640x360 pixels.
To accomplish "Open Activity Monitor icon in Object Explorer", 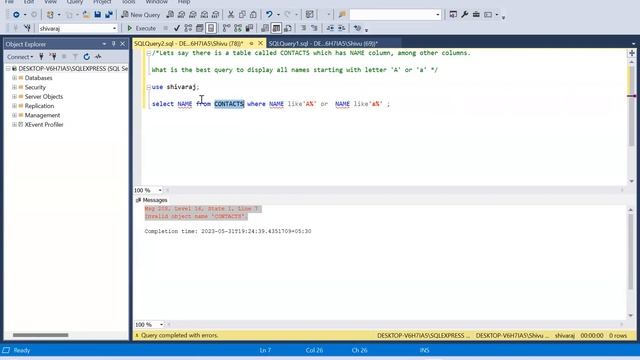I will pyautogui.click(x=98, y=57).
